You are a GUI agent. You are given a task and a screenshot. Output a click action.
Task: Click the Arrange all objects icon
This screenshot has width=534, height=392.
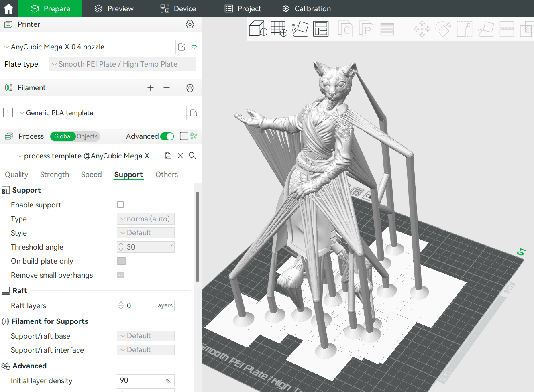(321, 29)
